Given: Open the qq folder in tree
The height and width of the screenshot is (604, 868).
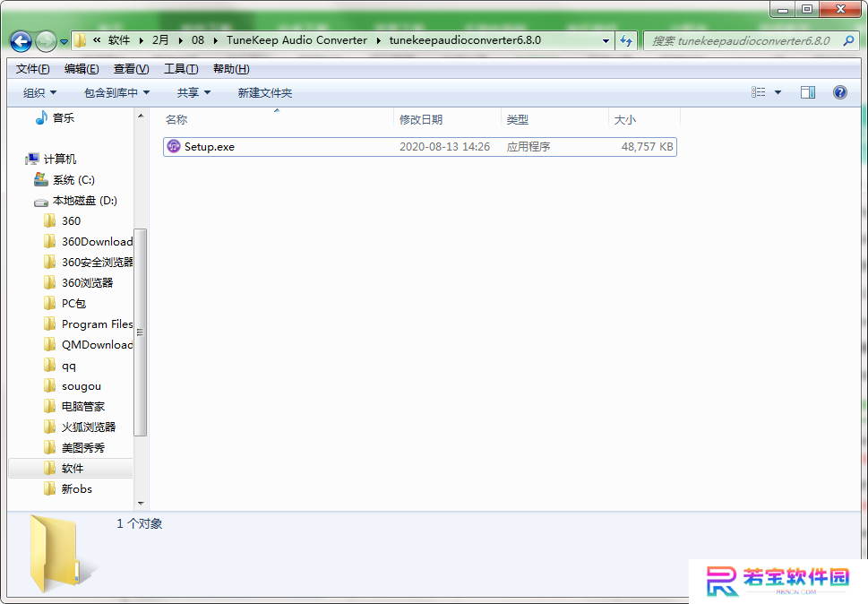Looking at the screenshot, I should [x=69, y=366].
